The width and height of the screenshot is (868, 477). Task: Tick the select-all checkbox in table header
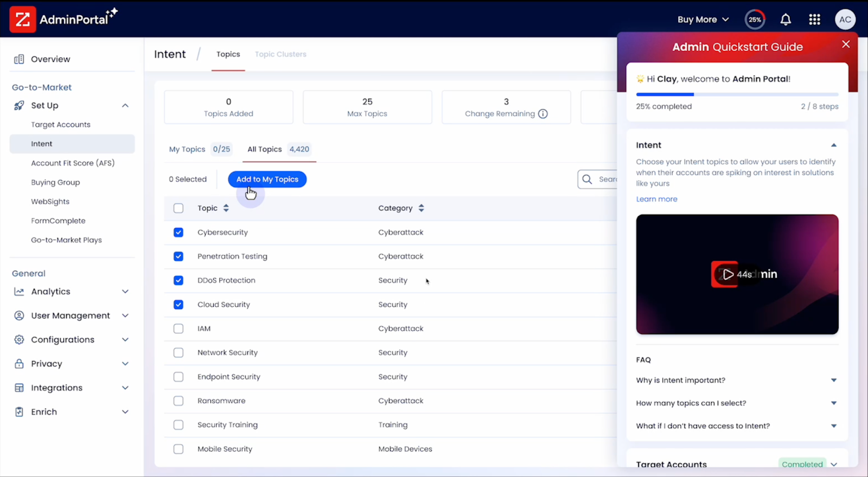tap(178, 208)
